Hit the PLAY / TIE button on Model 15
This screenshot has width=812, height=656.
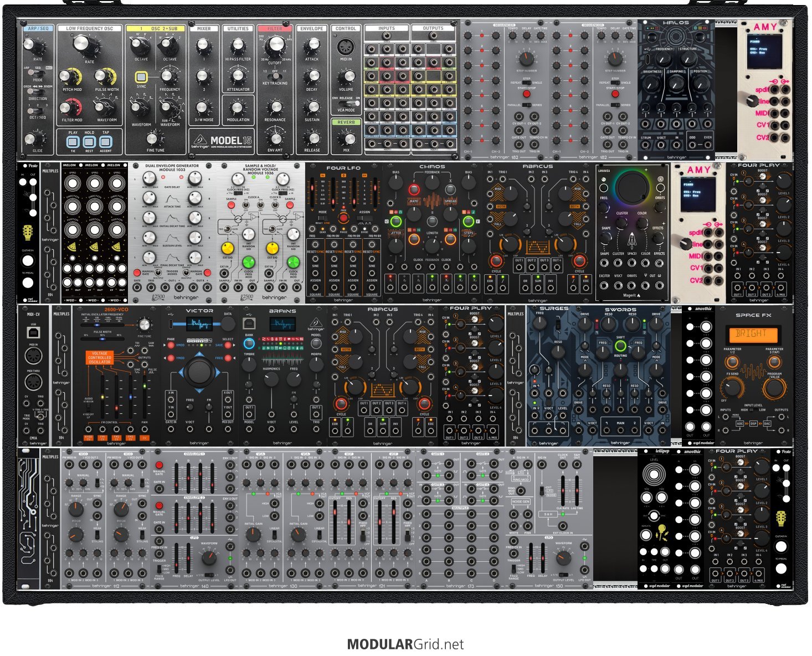(x=73, y=141)
